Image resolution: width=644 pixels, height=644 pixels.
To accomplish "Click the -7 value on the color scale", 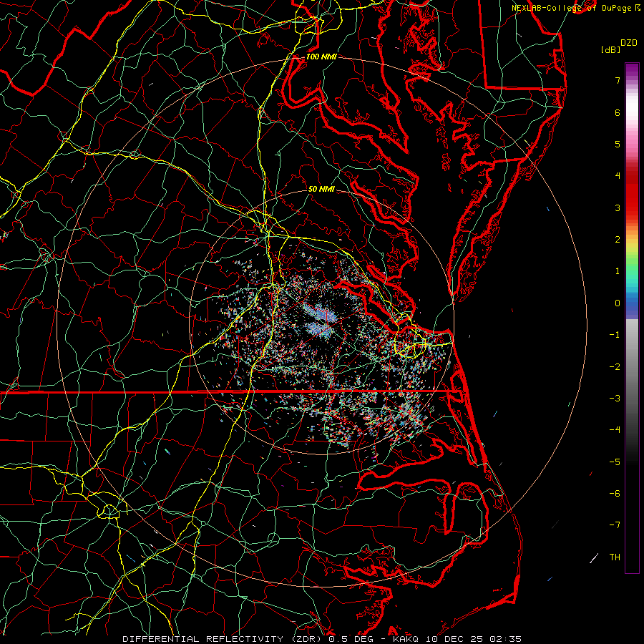I will click(615, 525).
